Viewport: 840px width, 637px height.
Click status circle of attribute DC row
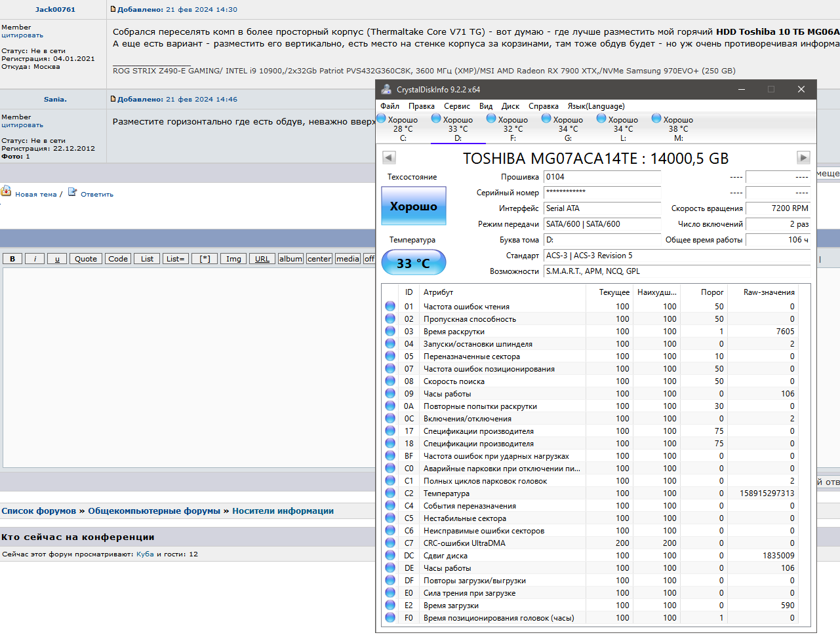pyautogui.click(x=390, y=555)
